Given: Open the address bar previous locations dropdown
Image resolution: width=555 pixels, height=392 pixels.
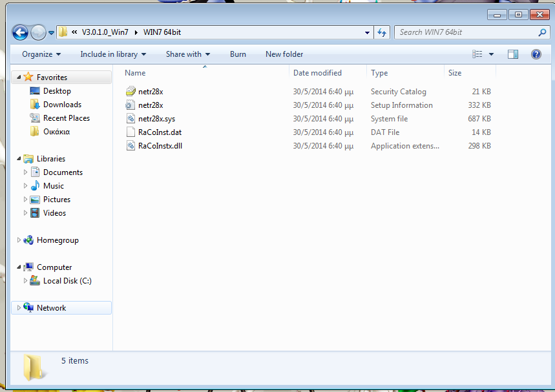Looking at the screenshot, I should 367,32.
